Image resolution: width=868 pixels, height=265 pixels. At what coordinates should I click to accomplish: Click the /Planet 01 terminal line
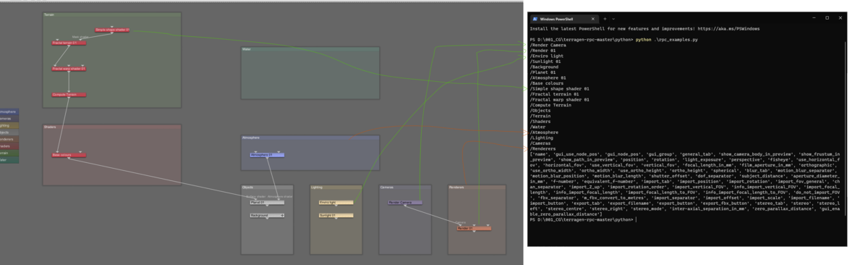click(542, 72)
